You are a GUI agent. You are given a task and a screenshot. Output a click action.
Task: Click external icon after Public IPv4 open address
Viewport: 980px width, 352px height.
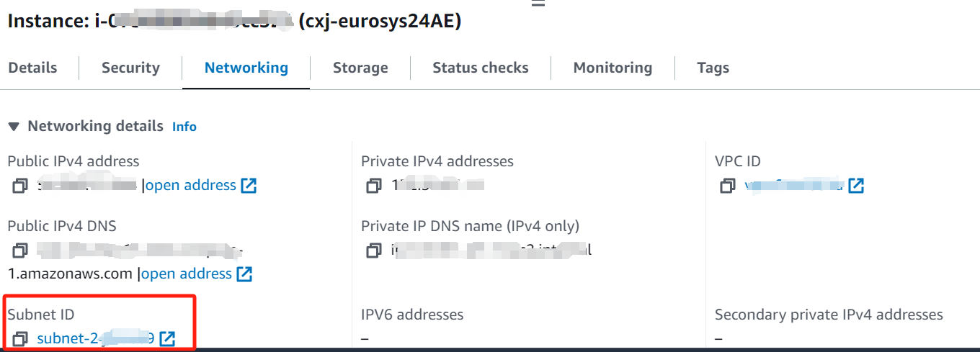249,186
